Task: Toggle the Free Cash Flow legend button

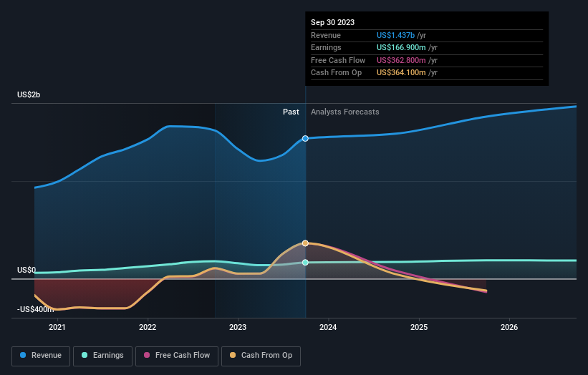Action: [x=177, y=356]
